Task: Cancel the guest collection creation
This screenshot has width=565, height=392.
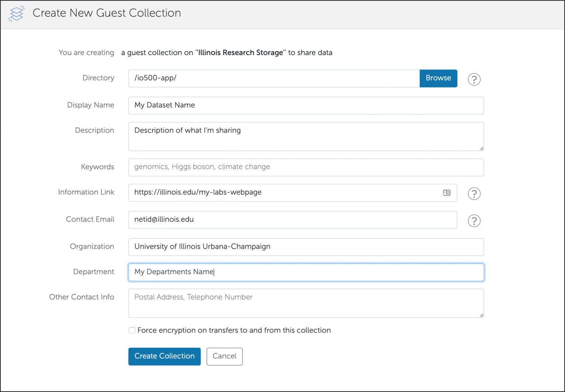Action: 224,356
